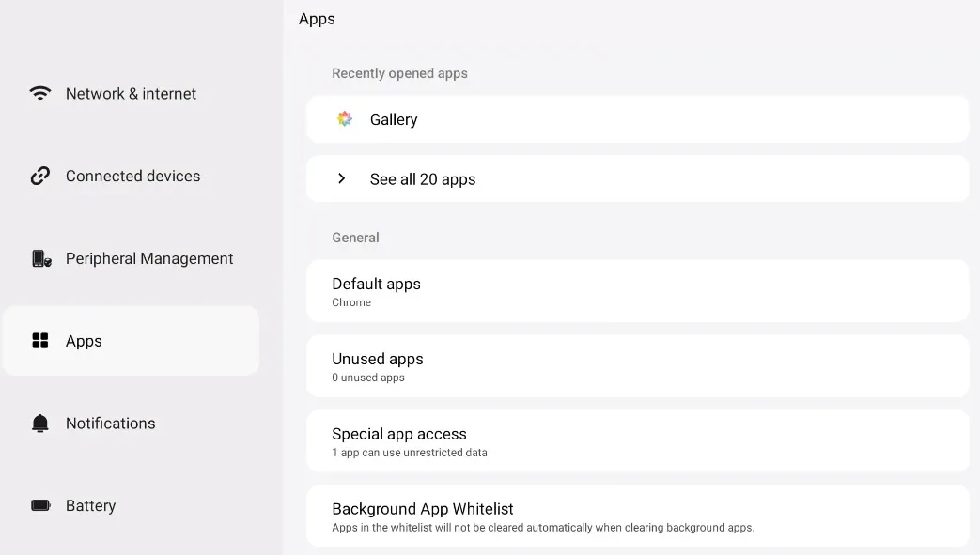Open Battery settings section
This screenshot has width=980, height=555.
[90, 505]
